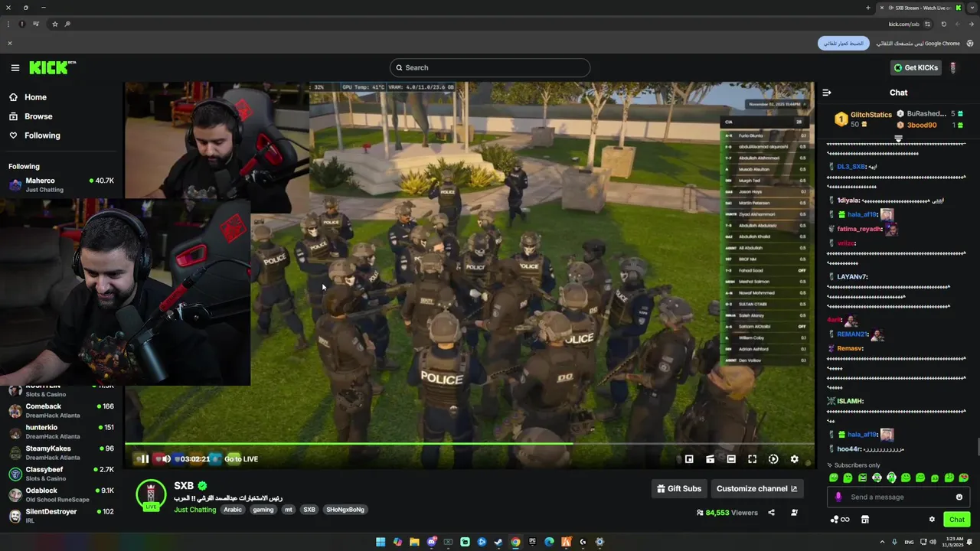Open chat settings gear

(932, 520)
